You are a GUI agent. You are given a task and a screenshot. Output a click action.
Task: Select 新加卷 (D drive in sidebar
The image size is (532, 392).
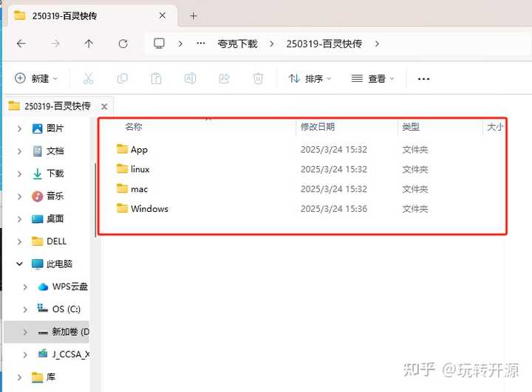pyautogui.click(x=70, y=331)
